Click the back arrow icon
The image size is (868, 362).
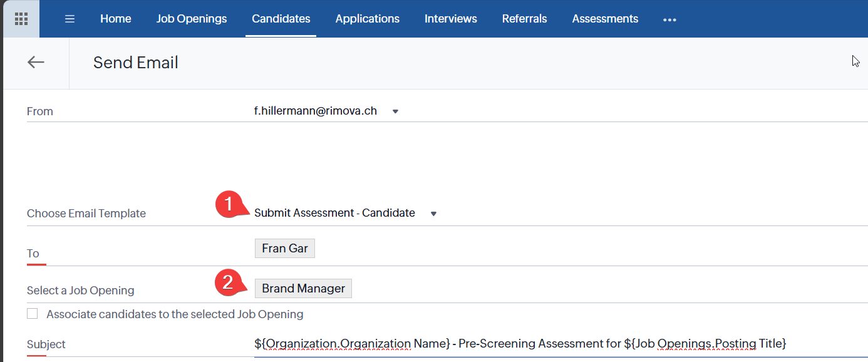coord(36,62)
